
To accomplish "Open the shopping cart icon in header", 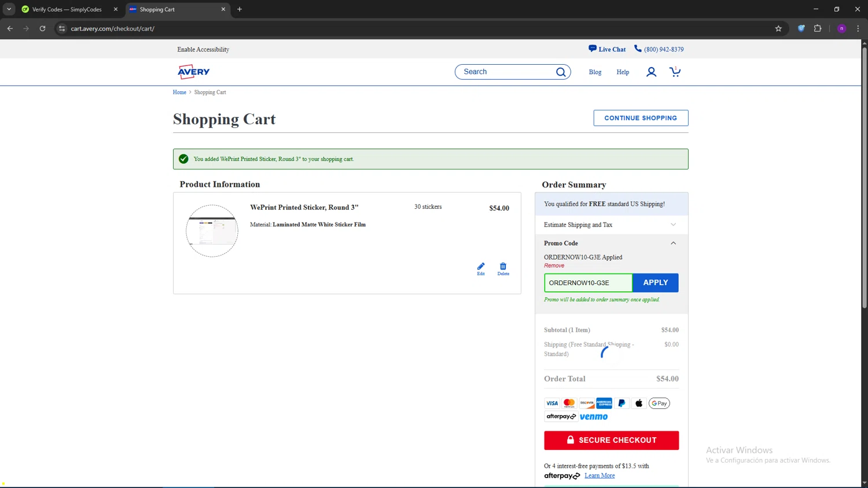I will [675, 72].
